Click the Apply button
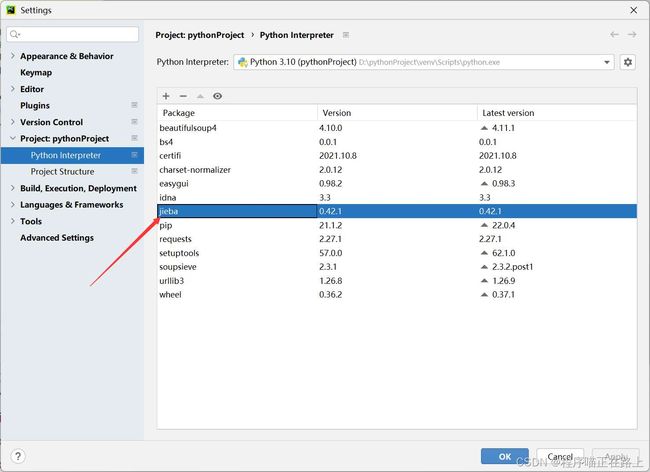 click(616, 456)
